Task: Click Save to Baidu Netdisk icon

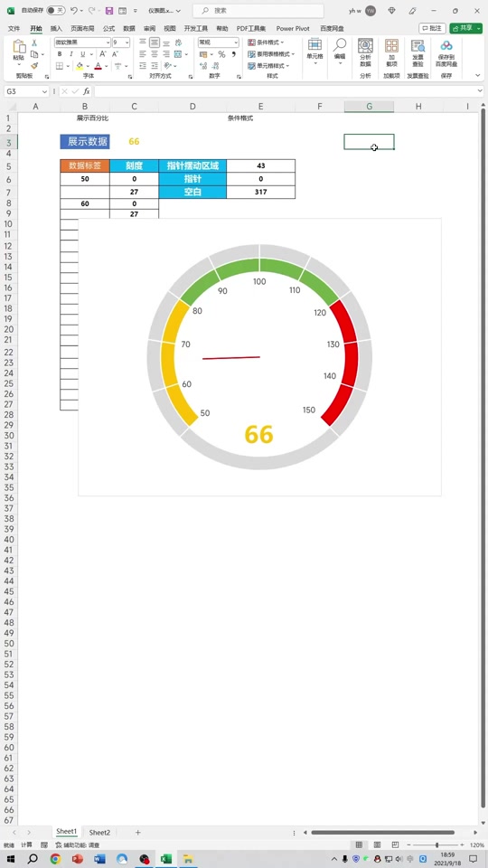Action: point(446,53)
